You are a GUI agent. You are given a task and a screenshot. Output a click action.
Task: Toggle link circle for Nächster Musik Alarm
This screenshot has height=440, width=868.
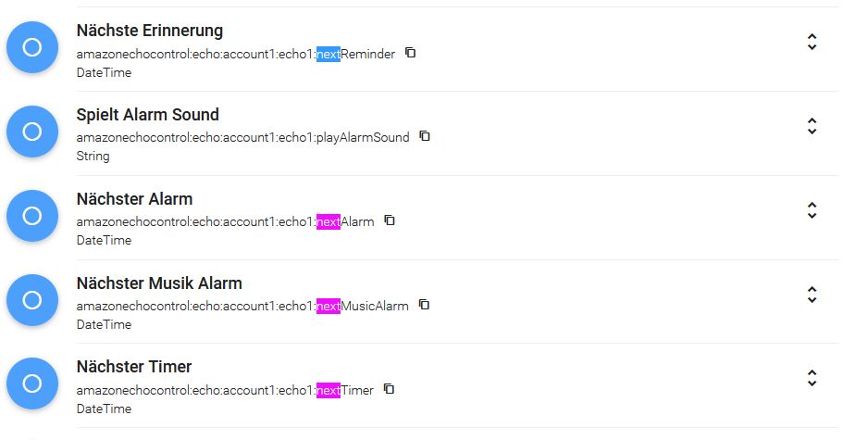point(32,300)
